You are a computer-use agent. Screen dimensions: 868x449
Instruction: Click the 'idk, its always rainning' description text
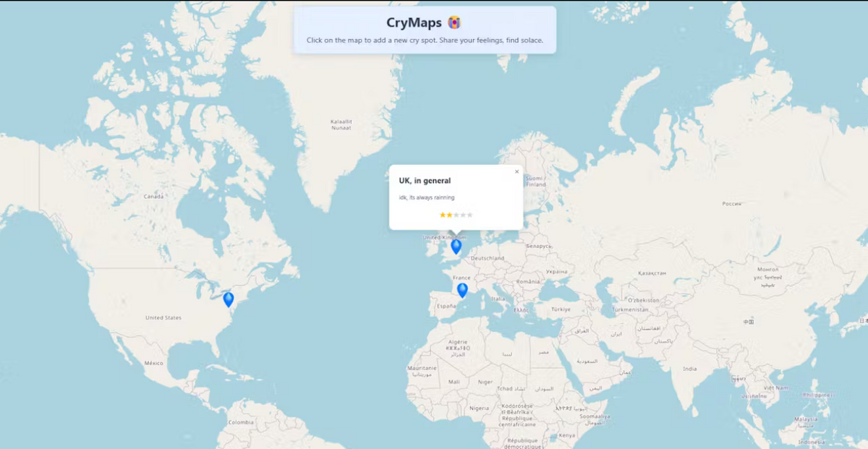coord(427,197)
